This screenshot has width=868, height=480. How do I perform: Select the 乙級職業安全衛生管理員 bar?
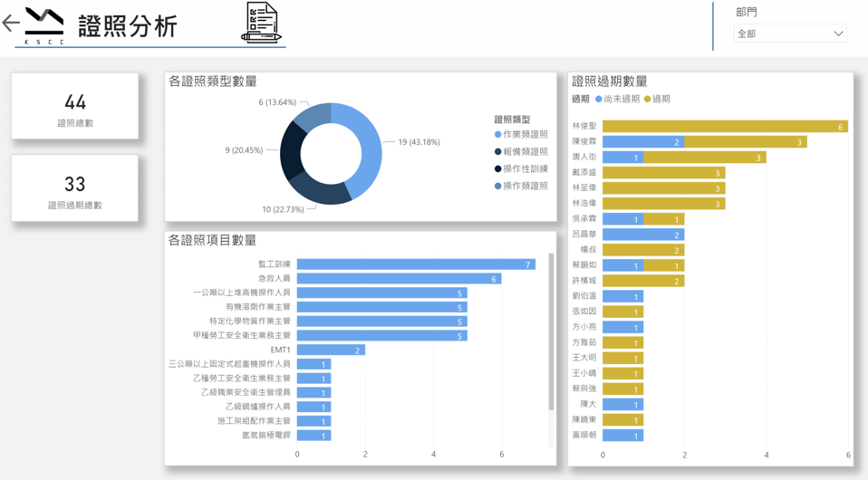[x=313, y=392]
